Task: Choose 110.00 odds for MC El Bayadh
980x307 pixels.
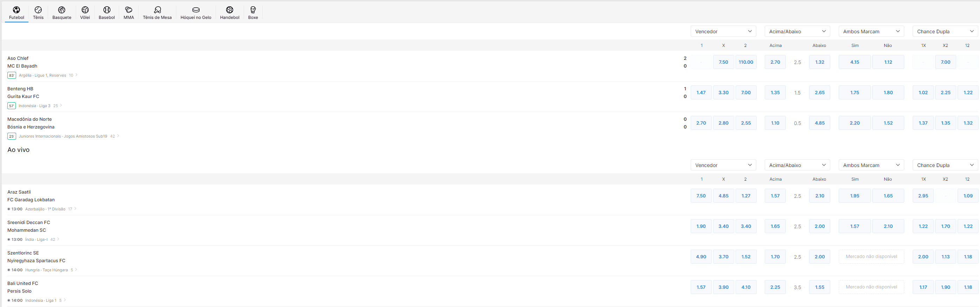Action: 746,62
